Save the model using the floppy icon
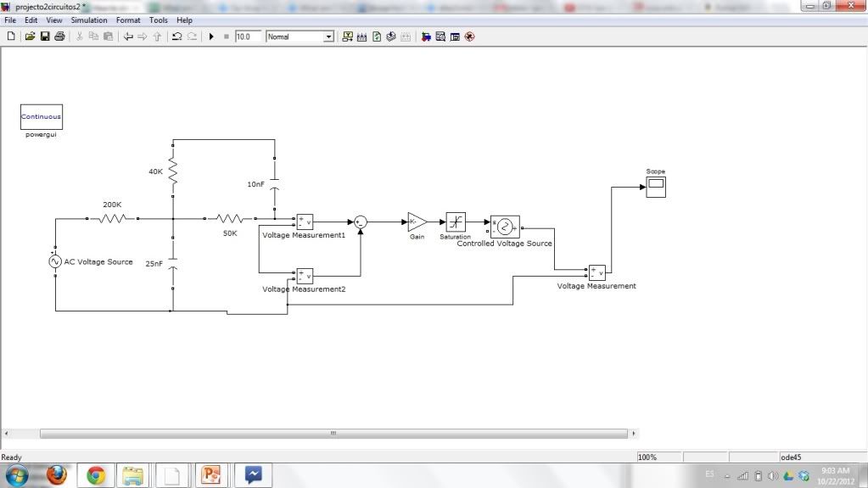The image size is (868, 488). point(45,36)
